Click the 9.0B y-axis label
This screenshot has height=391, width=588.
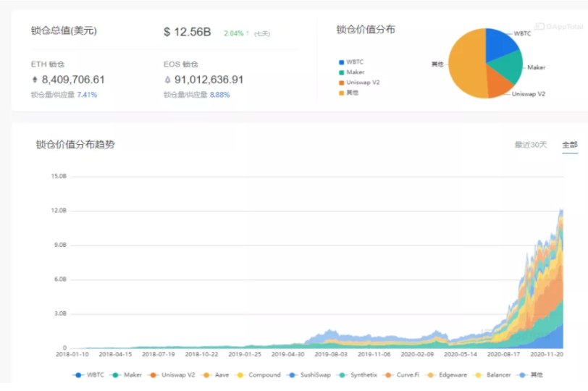60,245
